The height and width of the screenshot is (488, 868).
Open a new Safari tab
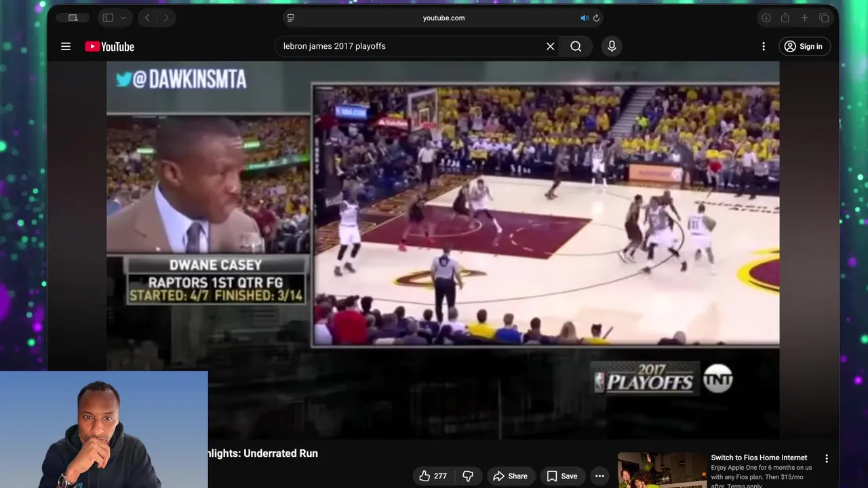point(804,18)
